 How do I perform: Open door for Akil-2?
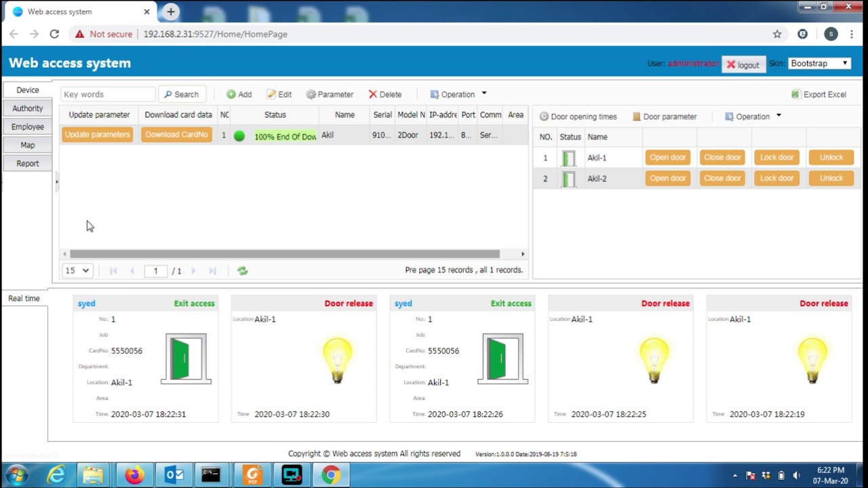coord(668,178)
